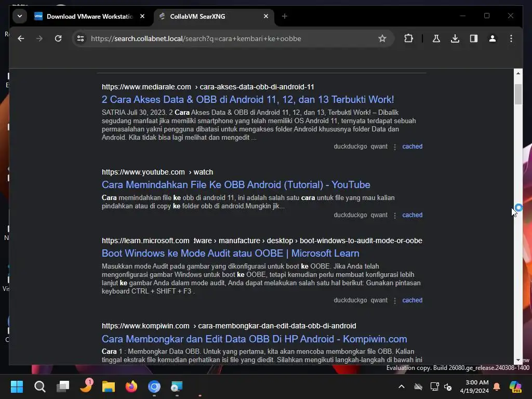Launch Firefox from the taskbar
The image size is (532, 399).
[x=131, y=387]
